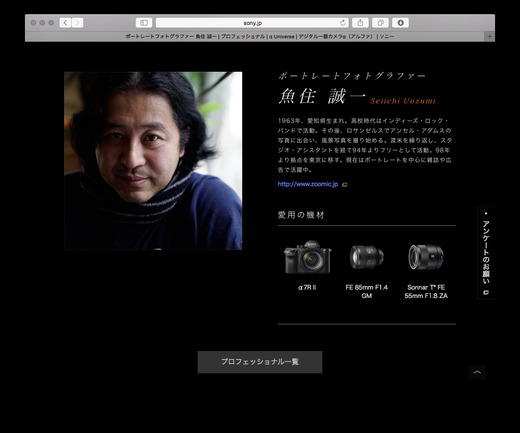Show the Safari sidebar panel
This screenshot has height=433, width=520.
[x=144, y=23]
